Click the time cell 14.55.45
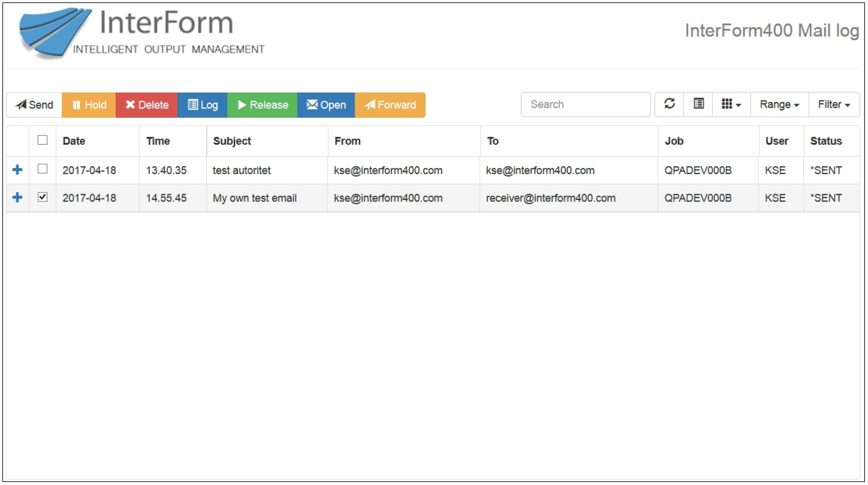This screenshot has width=868, height=485. (x=173, y=198)
